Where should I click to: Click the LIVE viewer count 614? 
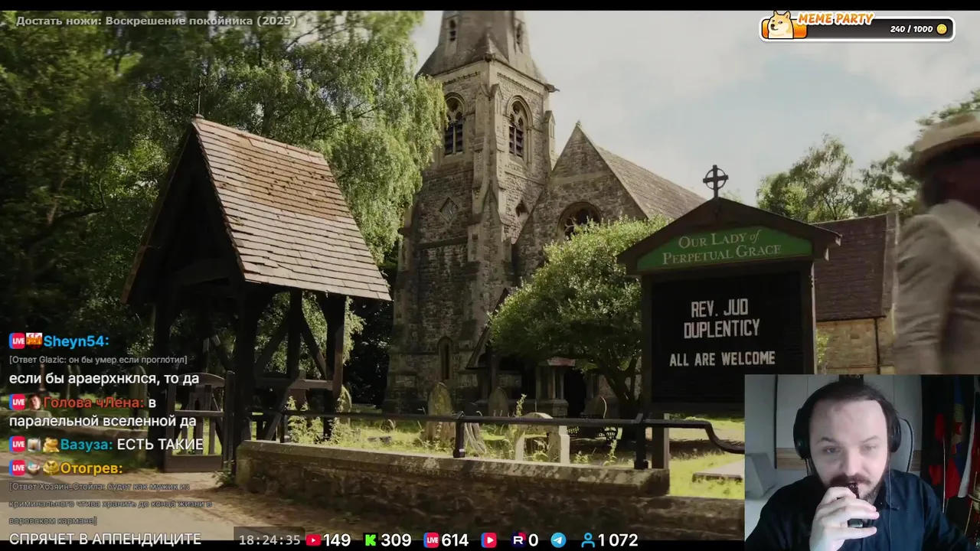pos(455,540)
